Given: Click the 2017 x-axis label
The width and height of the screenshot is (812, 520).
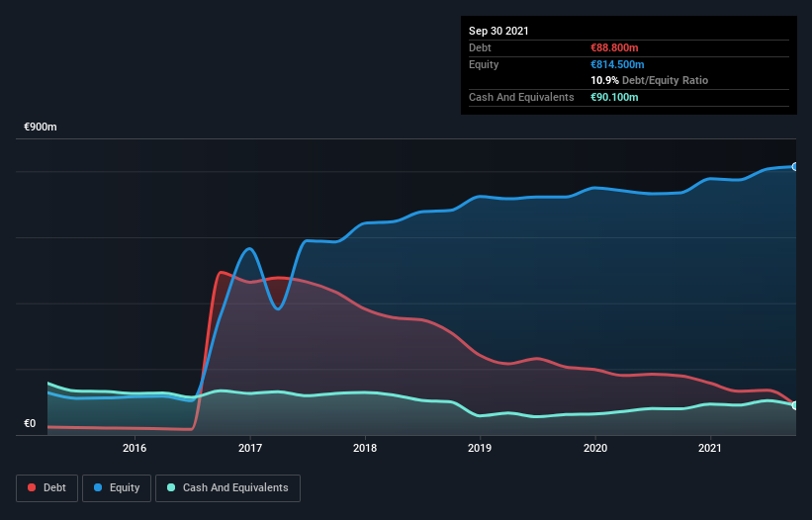Looking at the screenshot, I should pos(250,448).
